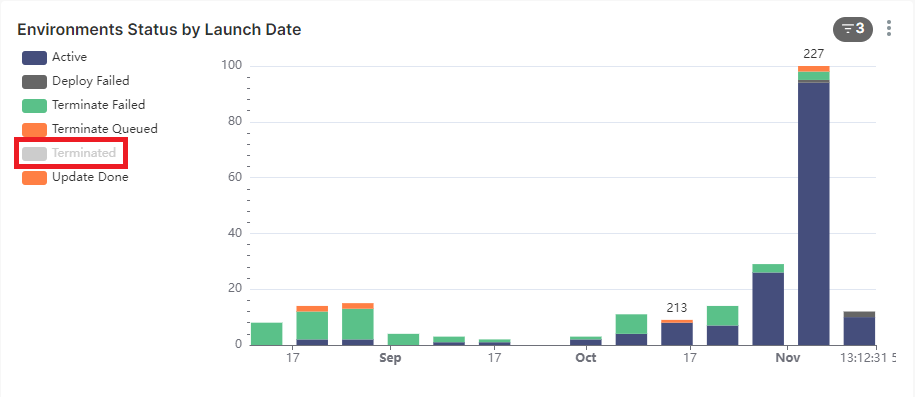Select the gray segment atop the last bar

point(859,314)
